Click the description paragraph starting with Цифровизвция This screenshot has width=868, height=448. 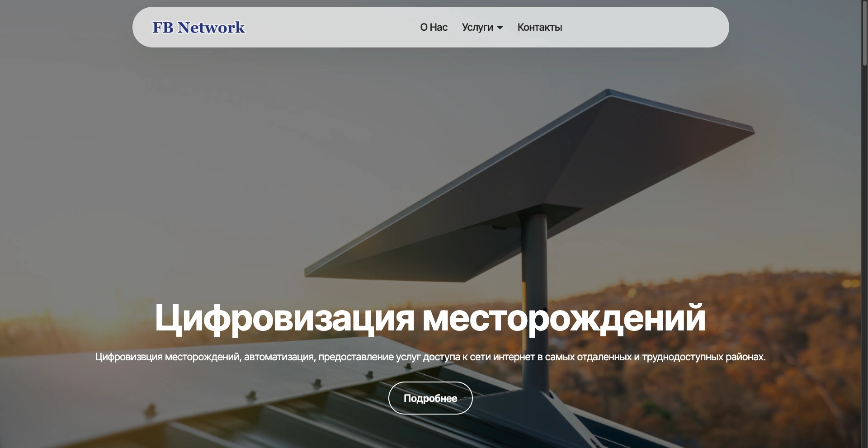pos(430,357)
